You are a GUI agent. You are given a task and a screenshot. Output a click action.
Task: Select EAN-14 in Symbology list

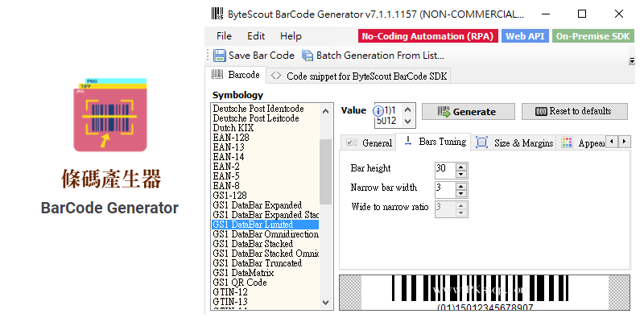(x=266, y=157)
